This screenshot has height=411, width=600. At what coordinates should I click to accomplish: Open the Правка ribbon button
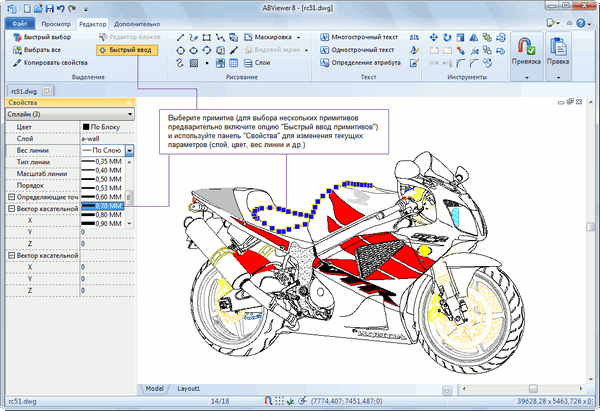point(560,52)
